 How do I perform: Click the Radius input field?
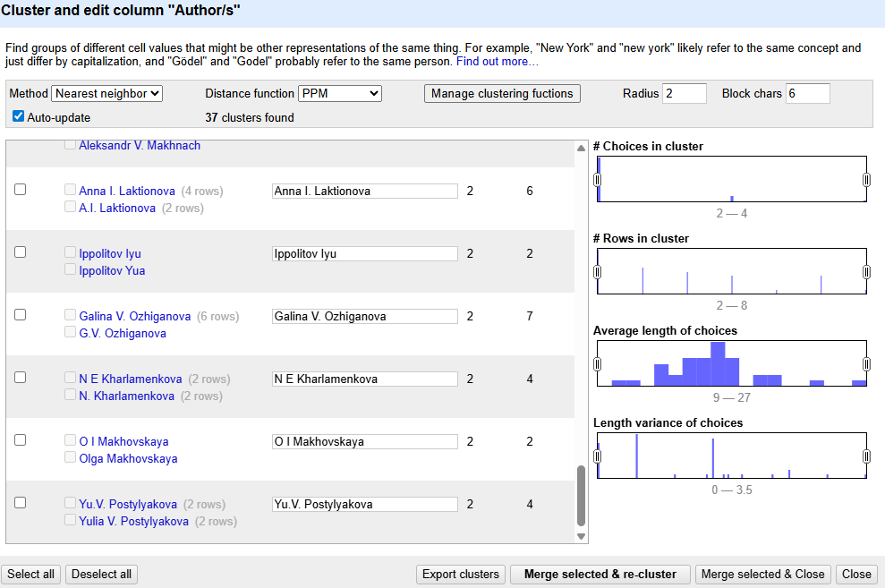[684, 93]
